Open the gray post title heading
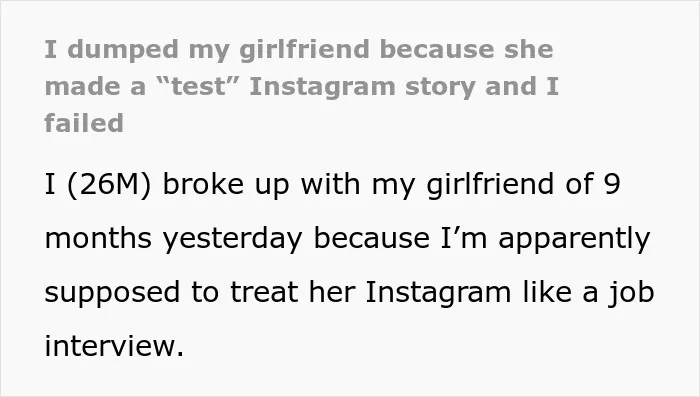700x397 pixels. 301,86
